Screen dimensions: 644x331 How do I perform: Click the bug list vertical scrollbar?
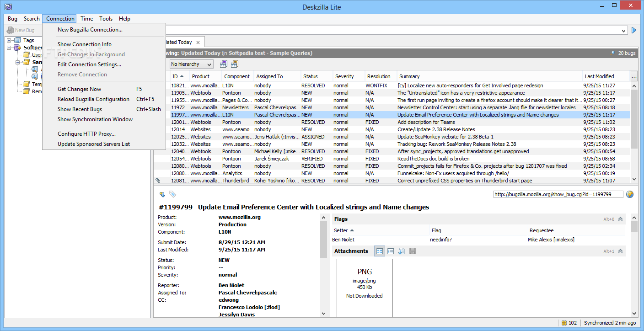(x=634, y=133)
